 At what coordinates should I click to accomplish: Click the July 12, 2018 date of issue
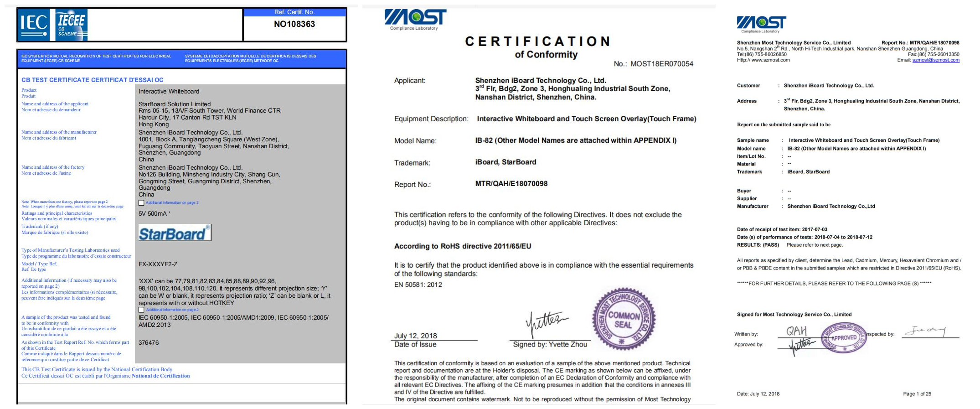point(415,336)
